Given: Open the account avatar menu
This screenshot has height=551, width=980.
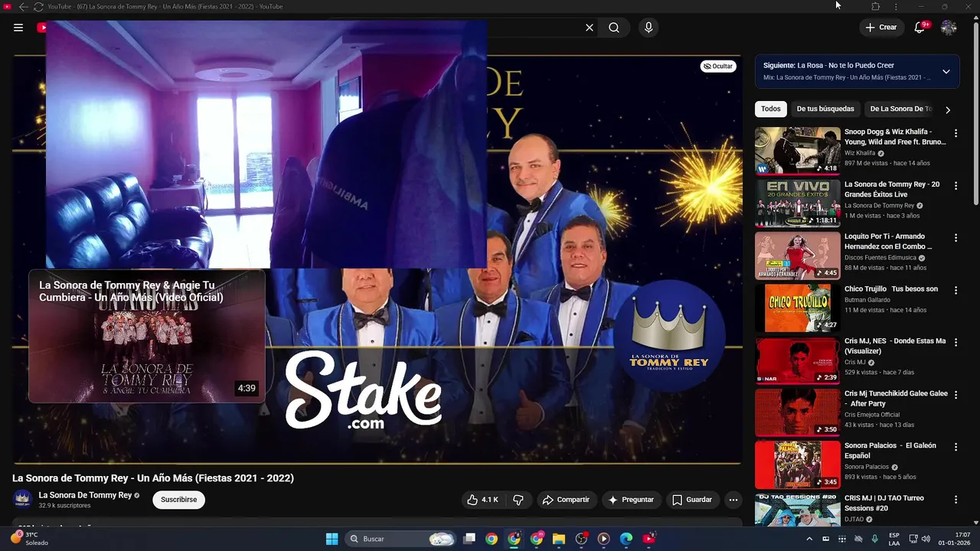Looking at the screenshot, I should coord(949,28).
